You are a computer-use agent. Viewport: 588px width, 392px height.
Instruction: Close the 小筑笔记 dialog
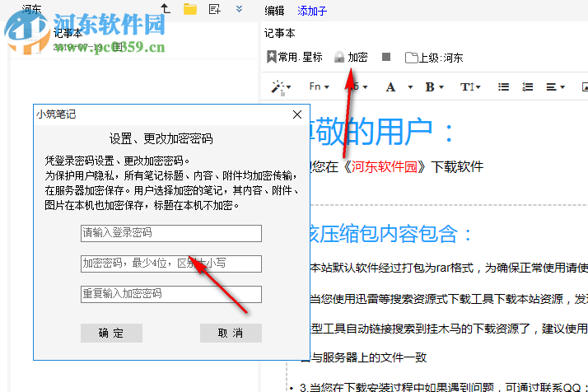coord(297,114)
